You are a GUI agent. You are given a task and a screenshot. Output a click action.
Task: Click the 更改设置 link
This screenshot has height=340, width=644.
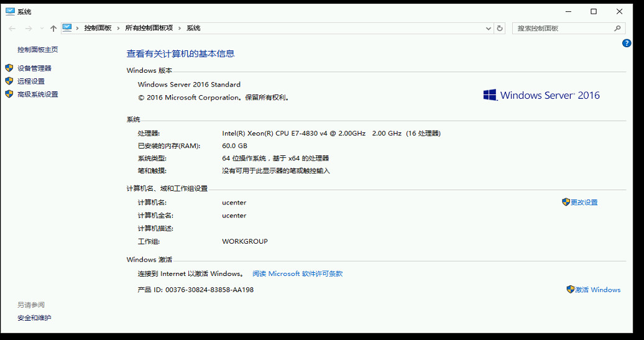pos(584,203)
